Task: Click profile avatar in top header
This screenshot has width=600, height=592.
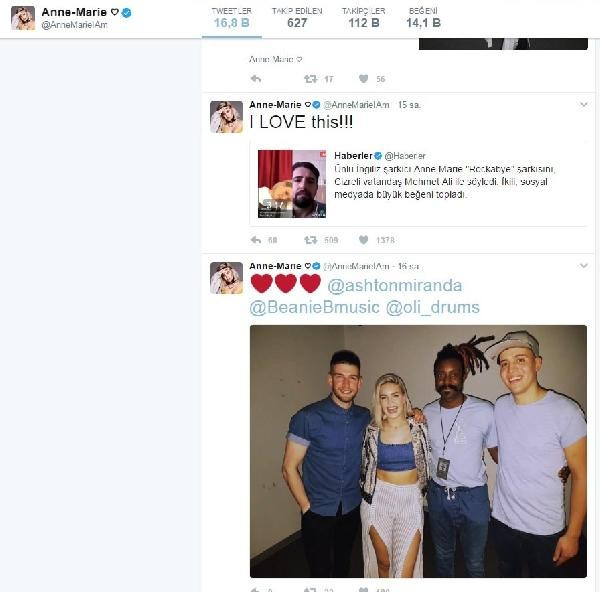Action: [23, 18]
